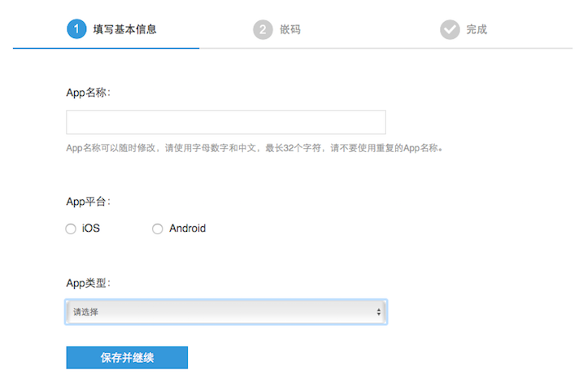The height and width of the screenshot is (392, 583).
Task: Switch to the 填写基本信息 step
Action: pyautogui.click(x=124, y=29)
